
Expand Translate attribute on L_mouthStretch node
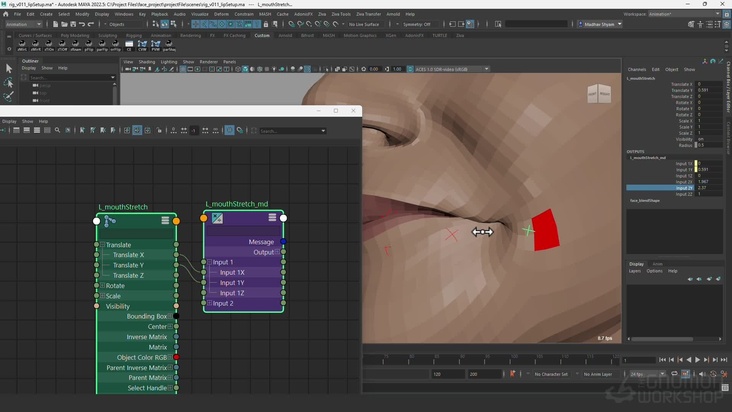tap(102, 244)
